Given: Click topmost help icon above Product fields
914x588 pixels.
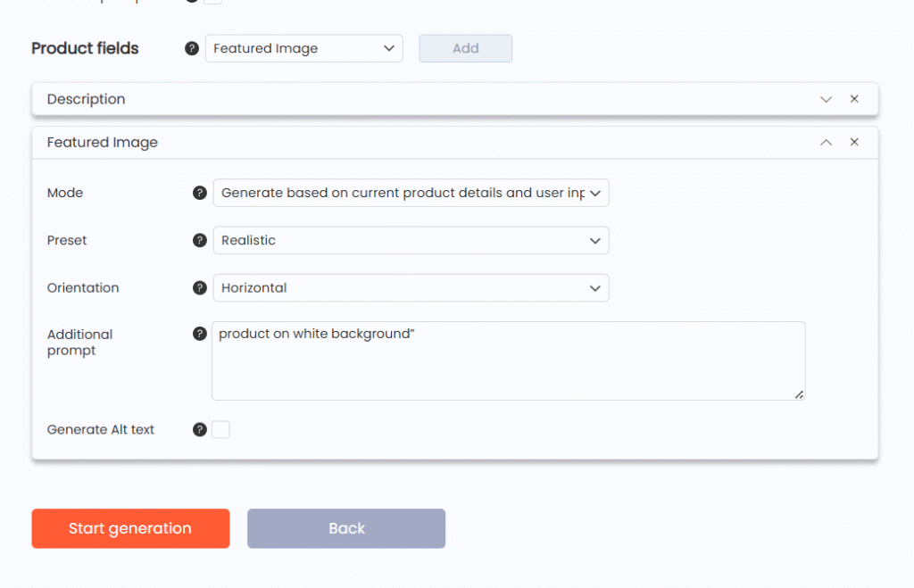Looking at the screenshot, I should point(190,1).
